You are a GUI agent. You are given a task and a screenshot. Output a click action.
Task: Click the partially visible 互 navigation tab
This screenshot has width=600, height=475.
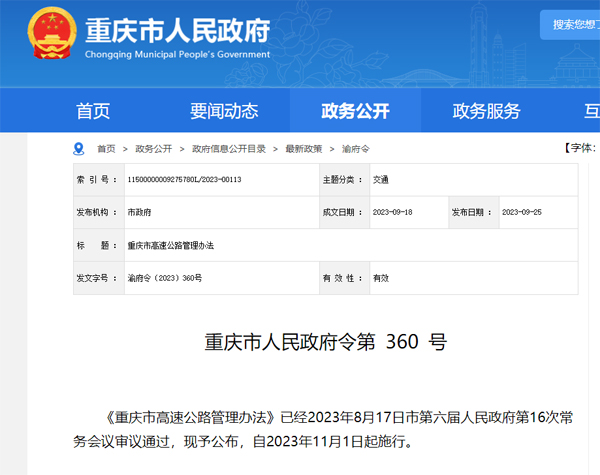point(591,111)
